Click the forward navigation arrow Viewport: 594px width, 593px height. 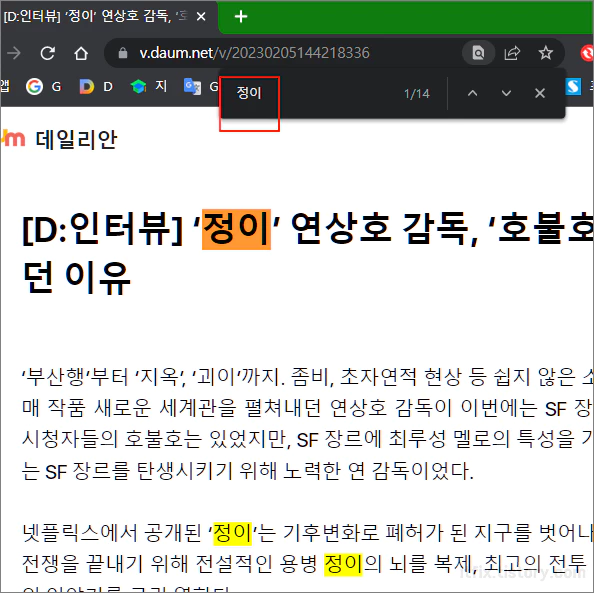tap(14, 53)
